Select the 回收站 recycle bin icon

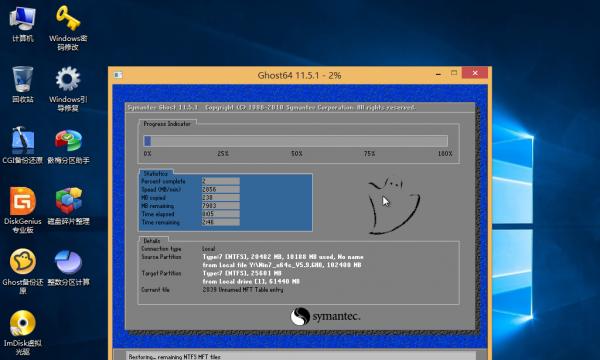(23, 84)
